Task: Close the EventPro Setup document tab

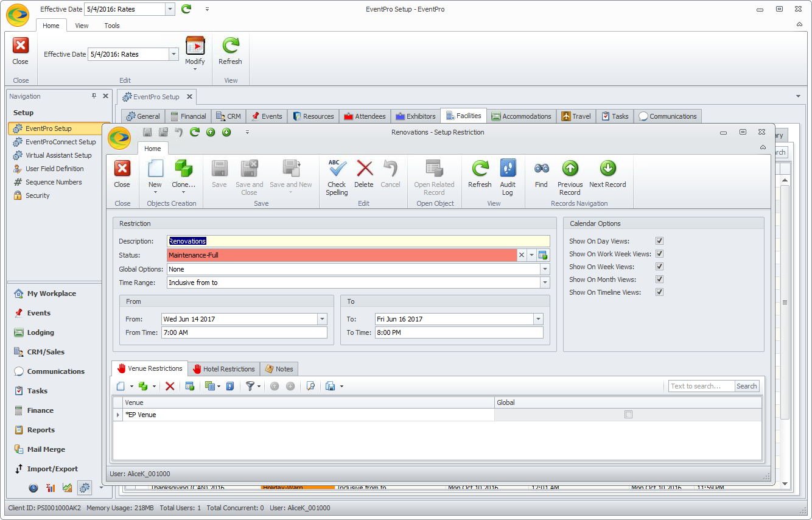Action: [189, 96]
